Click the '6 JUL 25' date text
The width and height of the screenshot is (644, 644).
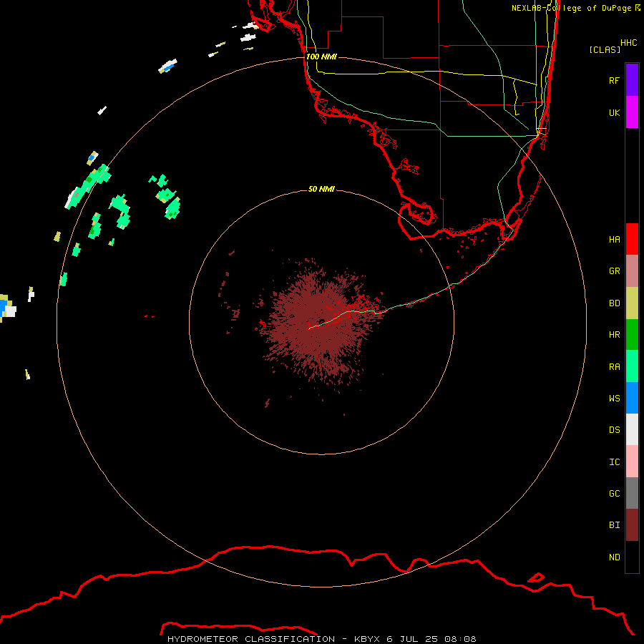412,639
